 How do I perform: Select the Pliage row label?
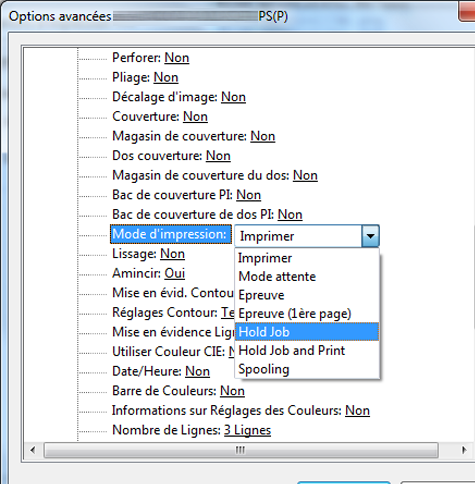point(131,77)
